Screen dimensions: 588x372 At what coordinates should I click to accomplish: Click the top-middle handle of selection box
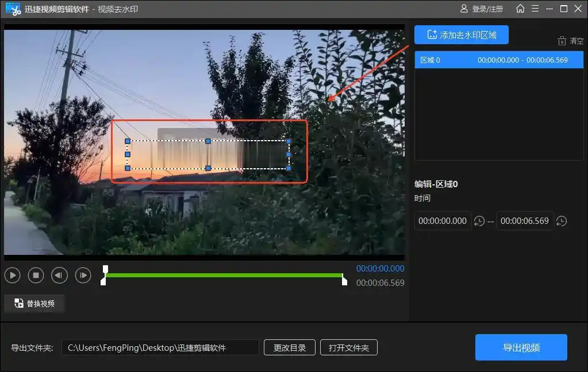pyautogui.click(x=208, y=141)
